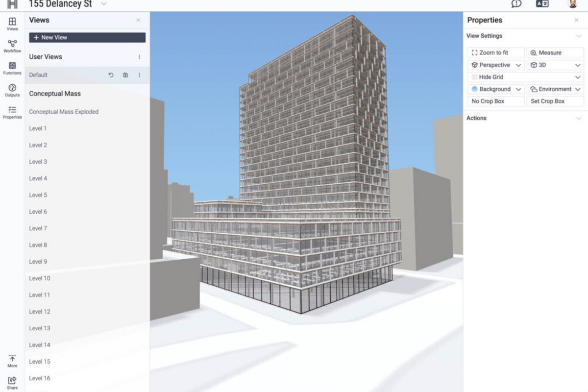The width and height of the screenshot is (588, 392).
Task: Click the save icon on Default view
Action: coord(125,75)
